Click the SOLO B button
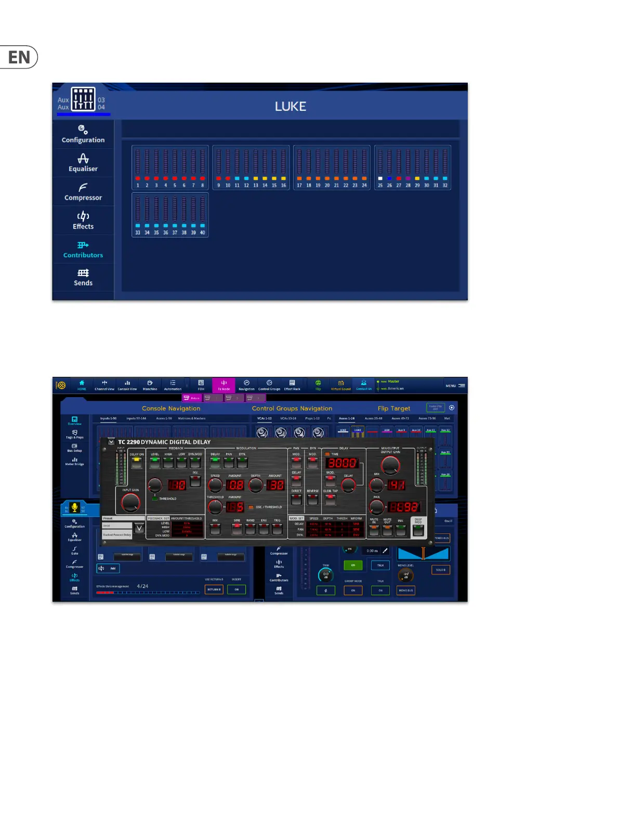Image resolution: width=619 pixels, height=840 pixels. click(441, 570)
